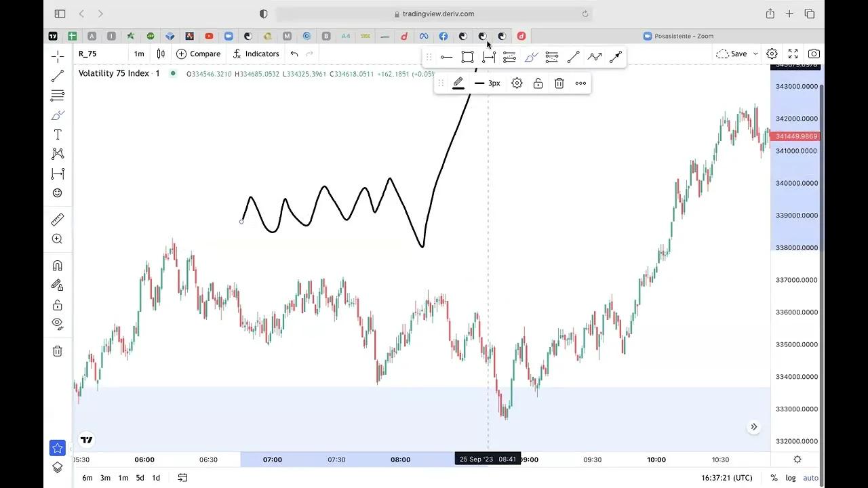868x488 pixels.
Task: Enable log scale at bottom right
Action: (791, 477)
